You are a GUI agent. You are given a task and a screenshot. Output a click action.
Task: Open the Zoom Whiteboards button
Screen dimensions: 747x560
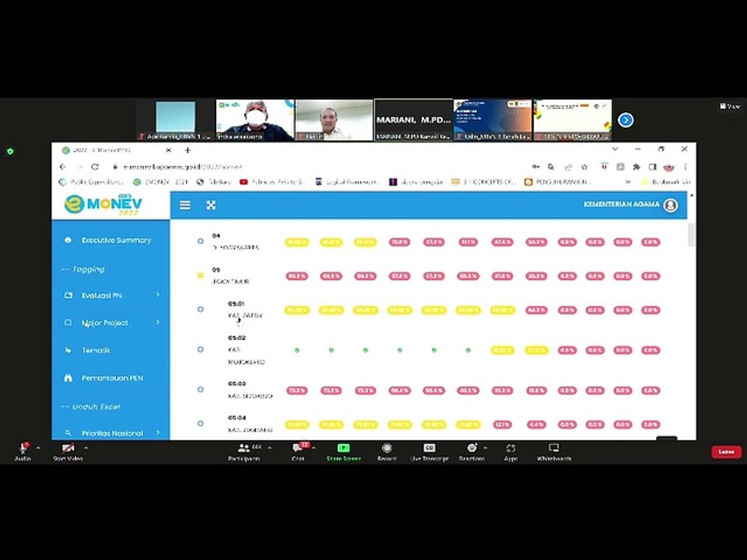click(554, 453)
